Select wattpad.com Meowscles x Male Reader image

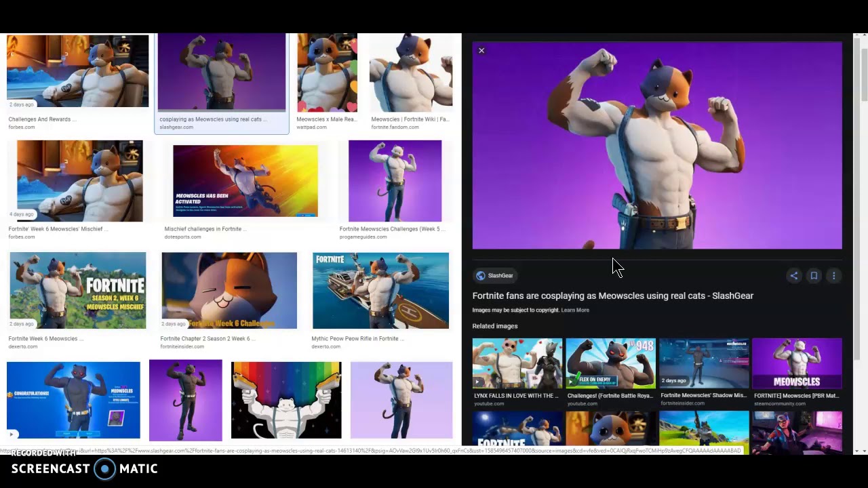tap(327, 73)
